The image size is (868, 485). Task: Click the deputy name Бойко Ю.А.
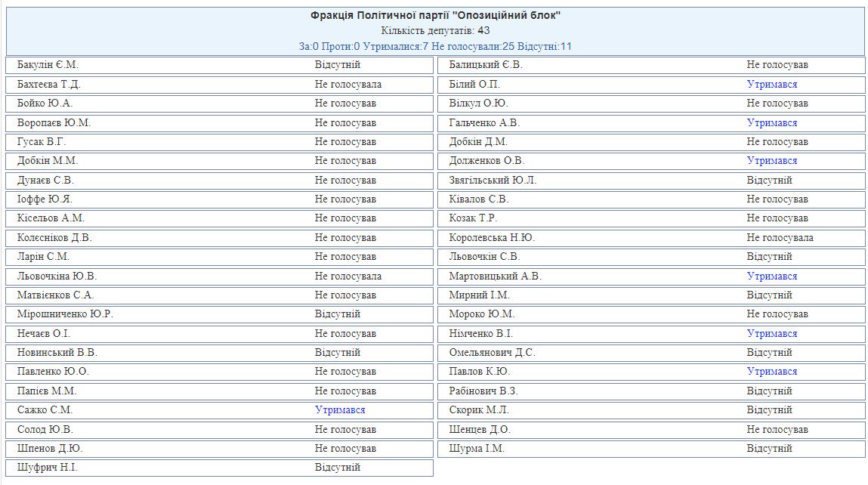pos(45,103)
